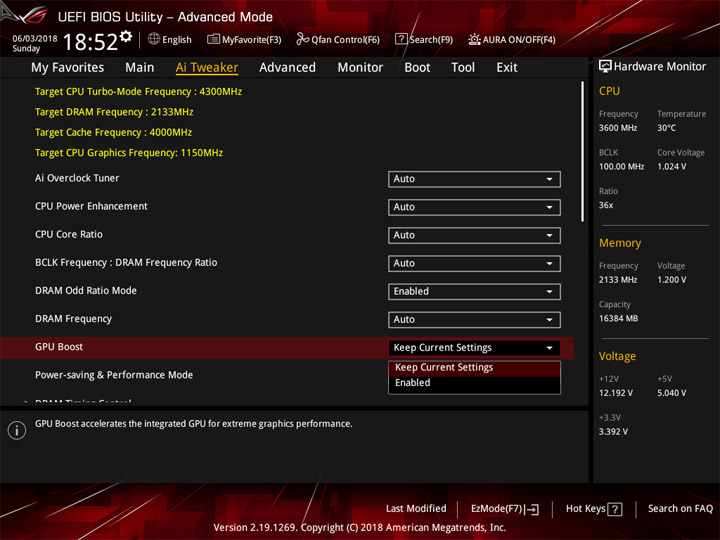The image size is (720, 540).
Task: Open the Tool tab
Action: 463,68
